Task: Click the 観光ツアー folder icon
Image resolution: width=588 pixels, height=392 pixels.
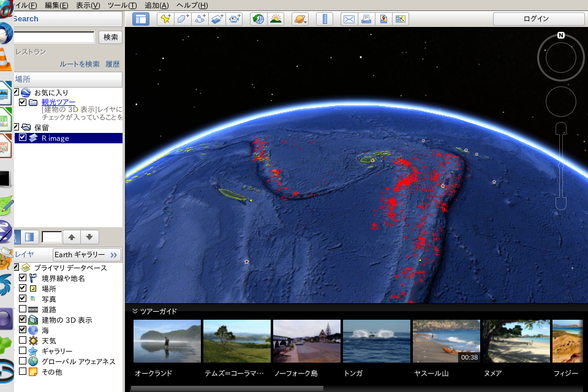Action: point(33,102)
